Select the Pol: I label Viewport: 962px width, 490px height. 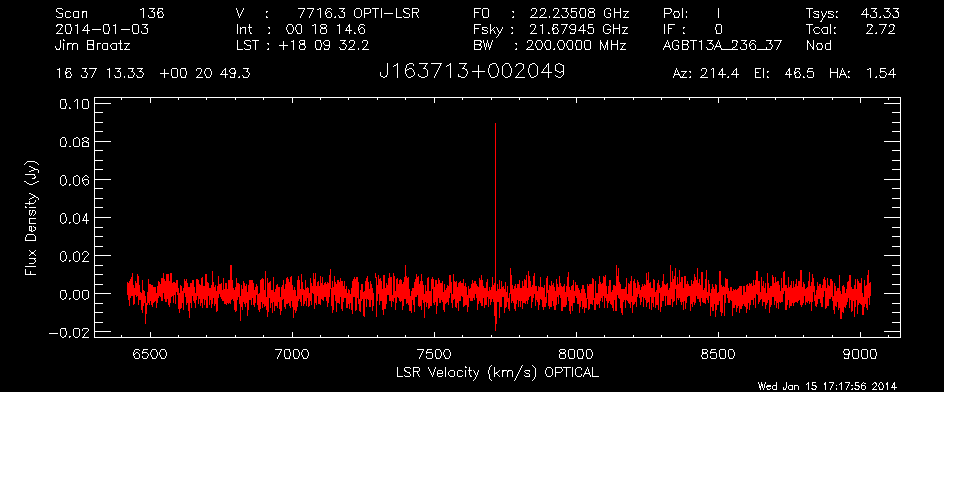(x=691, y=13)
